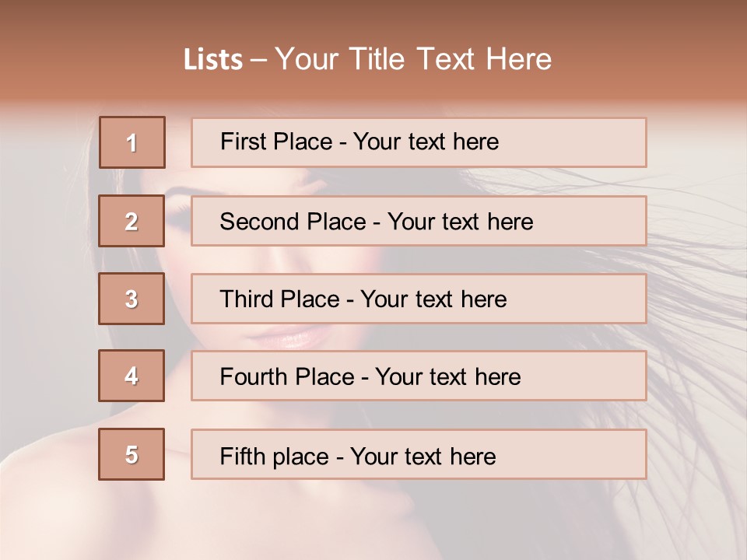The image size is (747, 560).
Task: Click the words 'Third Place'
Action: click(279, 299)
